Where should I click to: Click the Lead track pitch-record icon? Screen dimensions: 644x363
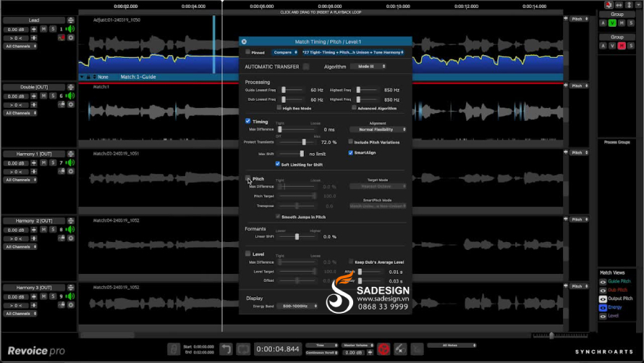pos(62,38)
